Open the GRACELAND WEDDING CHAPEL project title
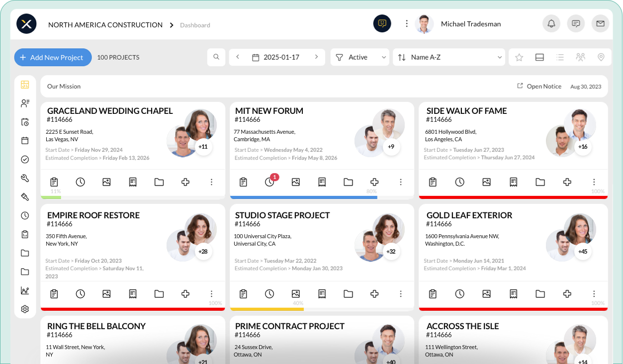The width and height of the screenshot is (623, 364). point(110,111)
